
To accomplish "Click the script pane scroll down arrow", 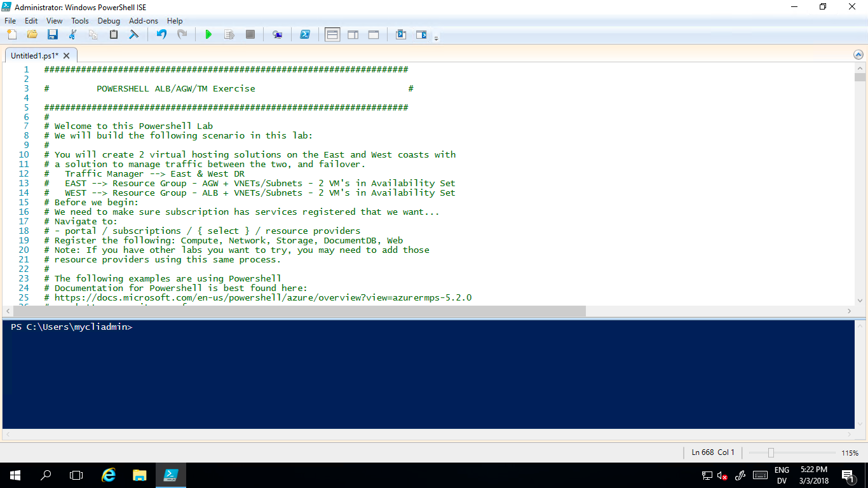I will coord(860,301).
